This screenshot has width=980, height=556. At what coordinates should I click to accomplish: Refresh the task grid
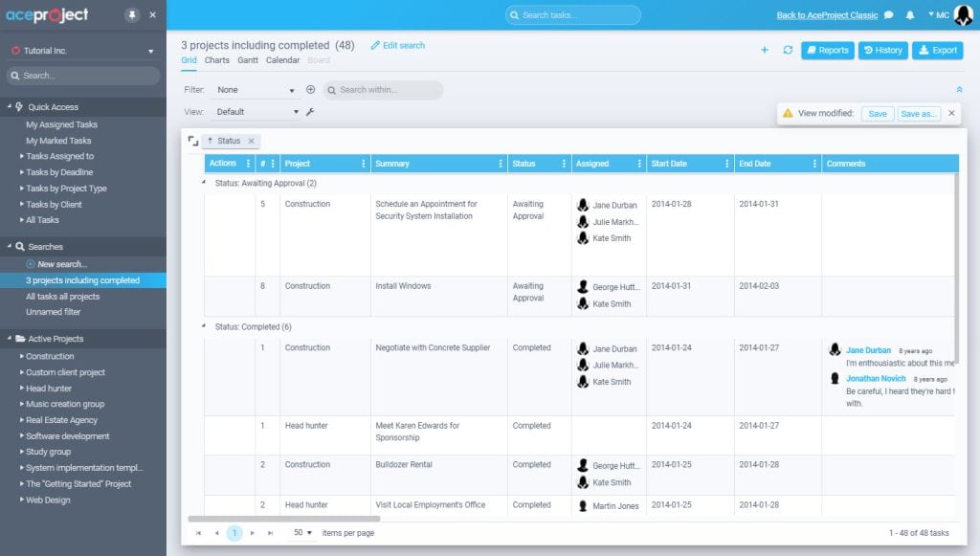point(785,49)
